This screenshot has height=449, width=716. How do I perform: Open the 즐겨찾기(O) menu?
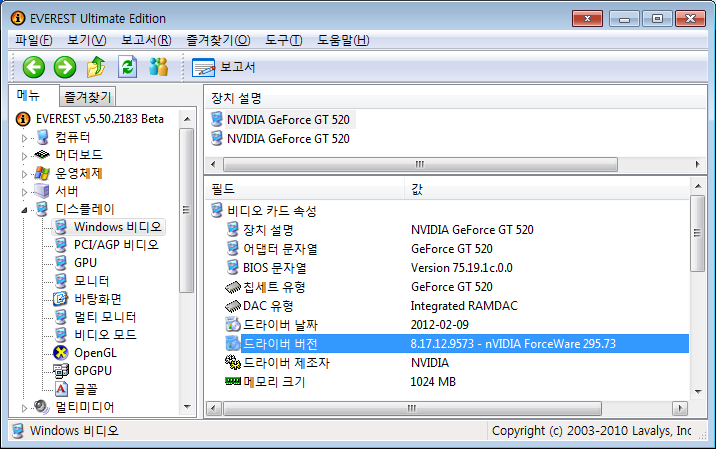(x=218, y=40)
